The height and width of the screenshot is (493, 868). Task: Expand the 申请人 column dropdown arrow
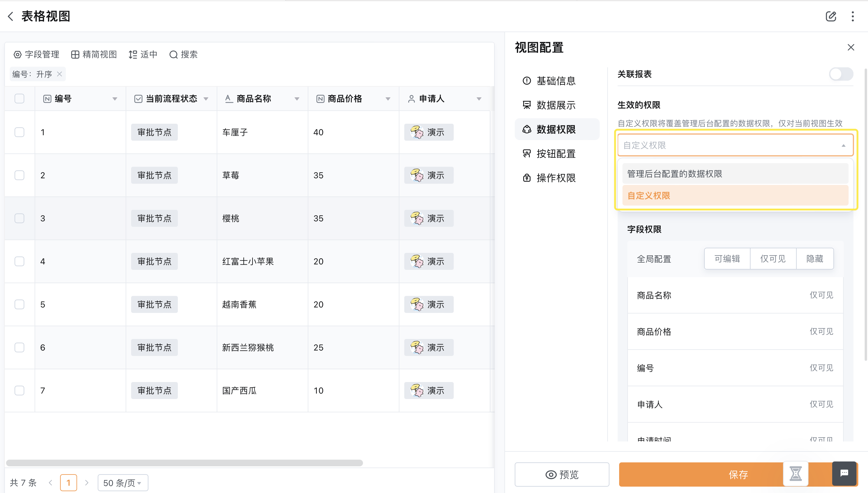479,99
